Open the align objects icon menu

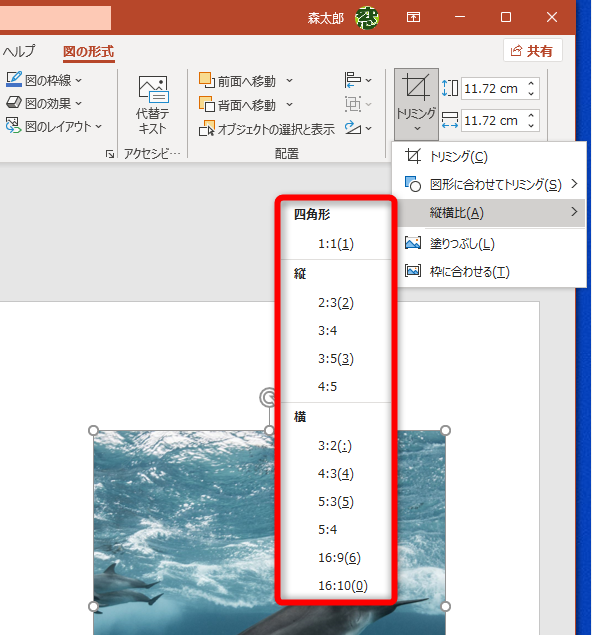coord(358,80)
